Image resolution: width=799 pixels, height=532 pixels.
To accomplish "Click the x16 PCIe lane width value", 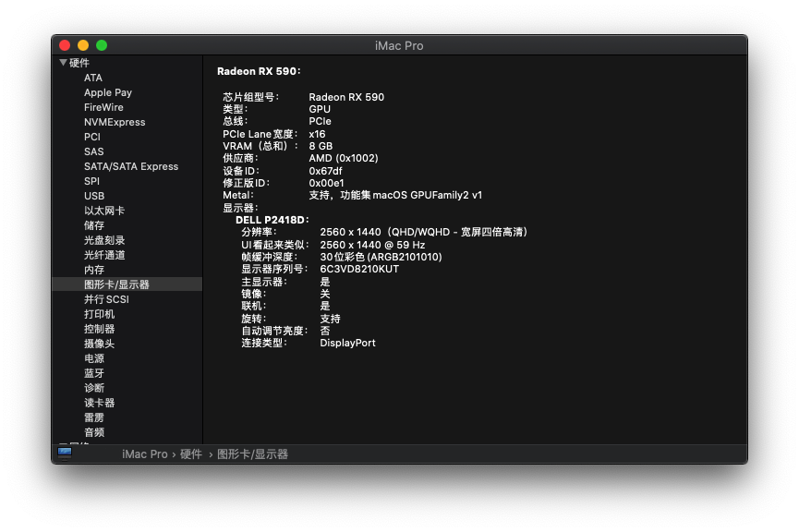I will pos(317,134).
